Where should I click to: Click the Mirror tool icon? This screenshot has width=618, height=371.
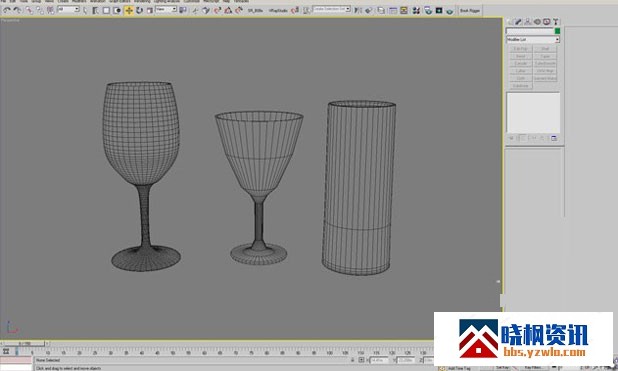click(x=357, y=11)
